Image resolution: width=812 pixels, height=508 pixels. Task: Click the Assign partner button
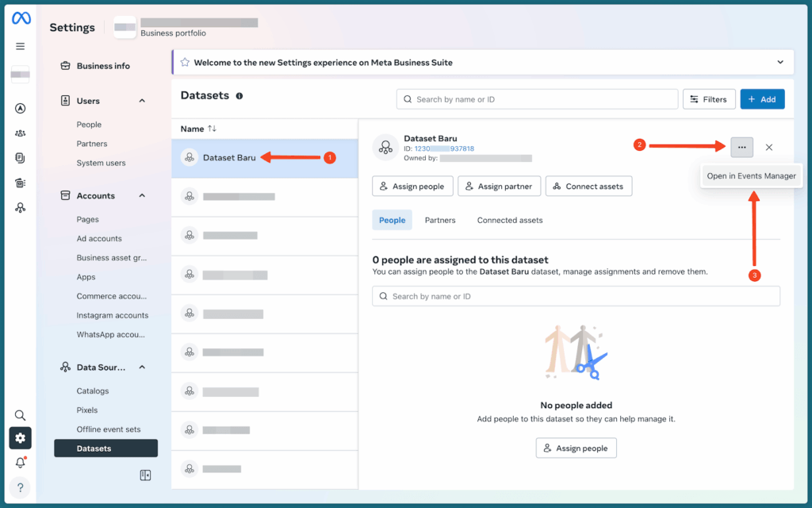click(x=499, y=187)
